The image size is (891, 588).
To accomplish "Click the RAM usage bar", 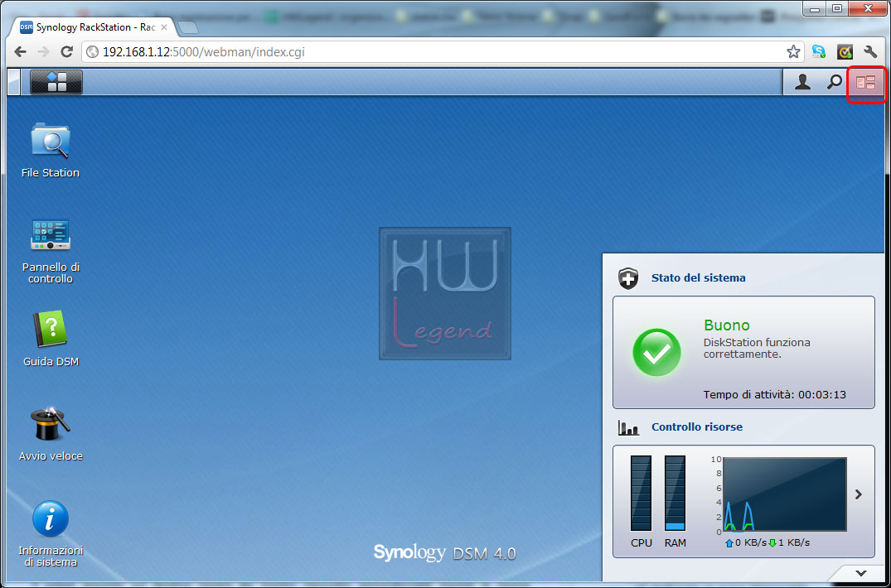I will (x=675, y=494).
